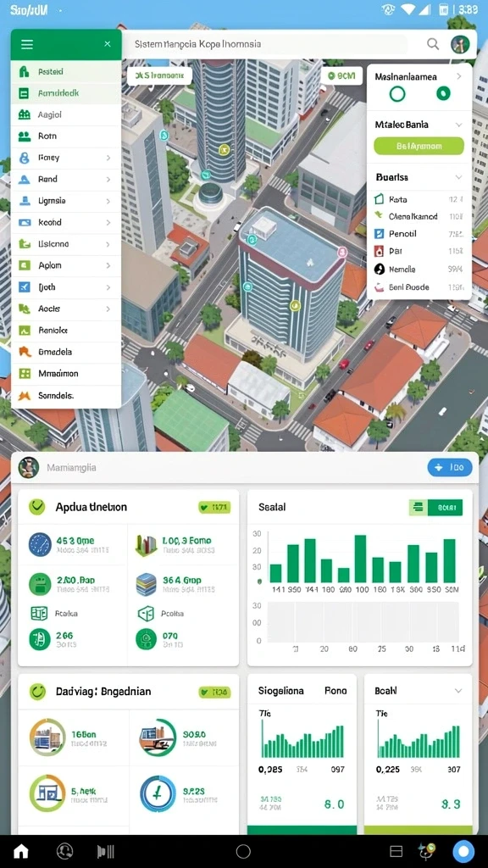Screen dimensions: 488x868
Task: Tap the blue circle icon in bottom bar
Action: pyautogui.click(x=463, y=851)
